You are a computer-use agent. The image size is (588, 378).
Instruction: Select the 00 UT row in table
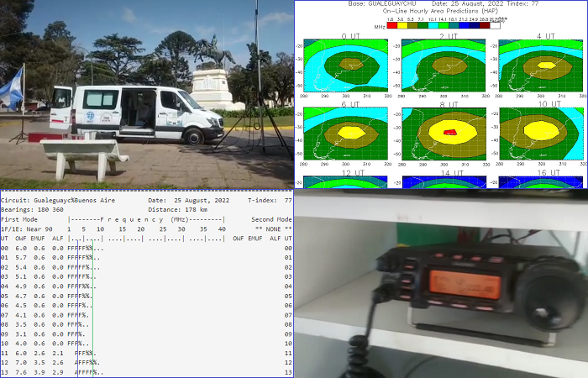[x=50, y=248]
